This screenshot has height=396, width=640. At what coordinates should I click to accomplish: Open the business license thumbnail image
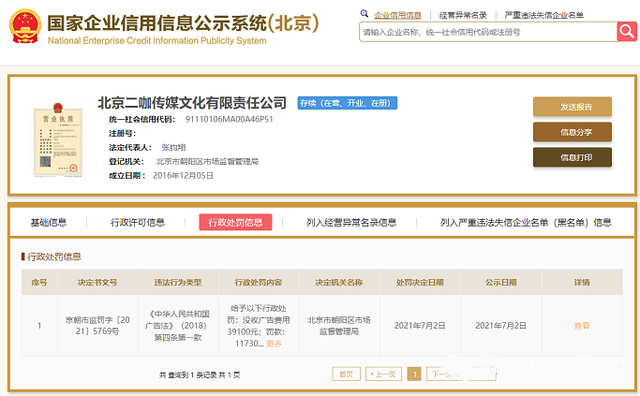point(58,140)
